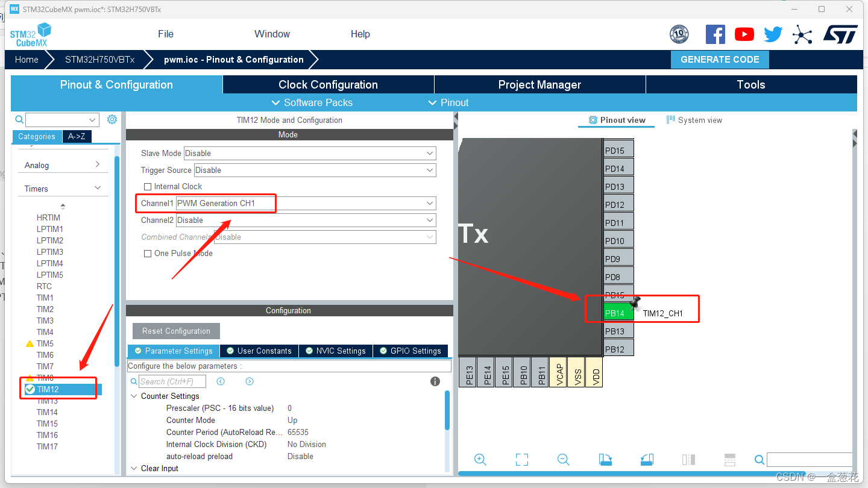Click the pin search magnifier icon
868x488 pixels.
click(759, 460)
